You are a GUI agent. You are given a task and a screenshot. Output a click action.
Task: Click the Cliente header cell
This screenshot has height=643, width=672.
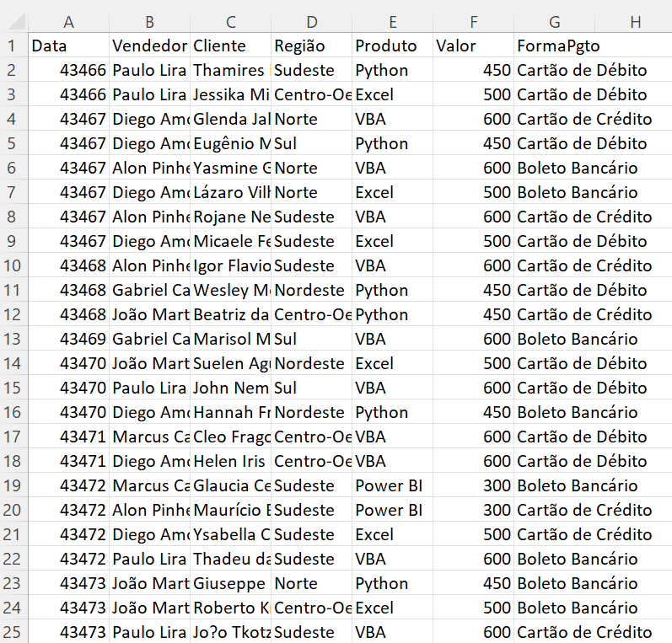(x=230, y=46)
